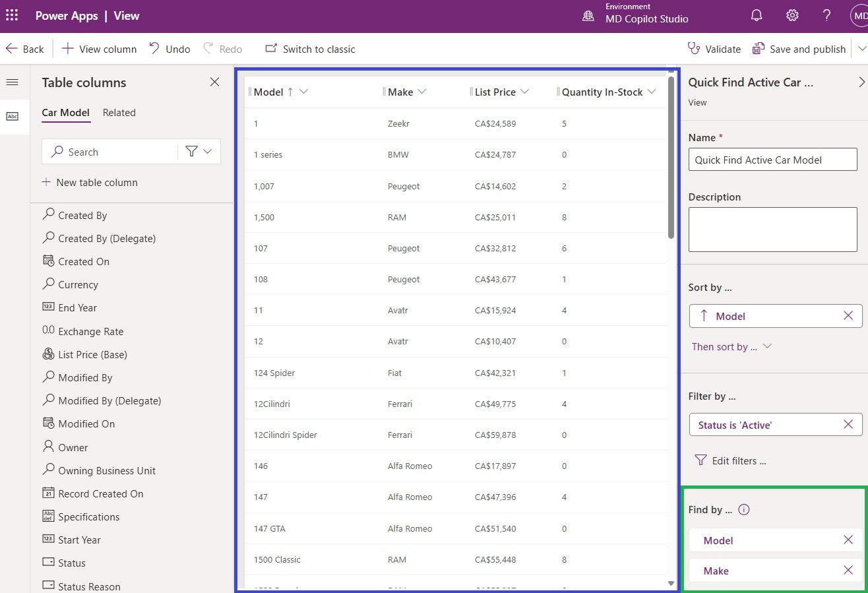Click the Name input field

point(772,160)
